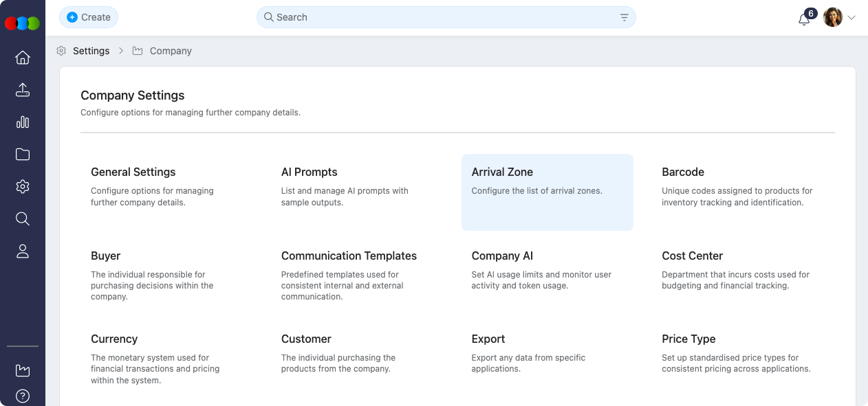Viewport: 868px width, 406px height.
Task: Open Barcode settings
Action: [x=682, y=172]
